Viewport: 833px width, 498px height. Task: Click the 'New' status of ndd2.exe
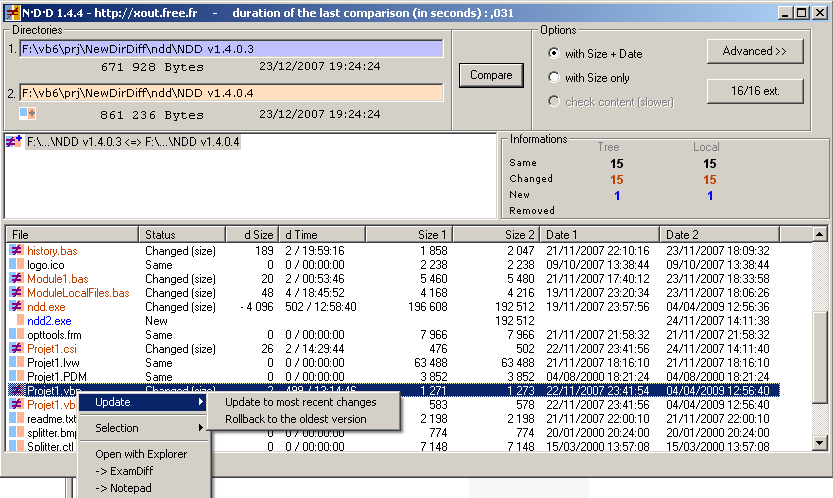156,321
